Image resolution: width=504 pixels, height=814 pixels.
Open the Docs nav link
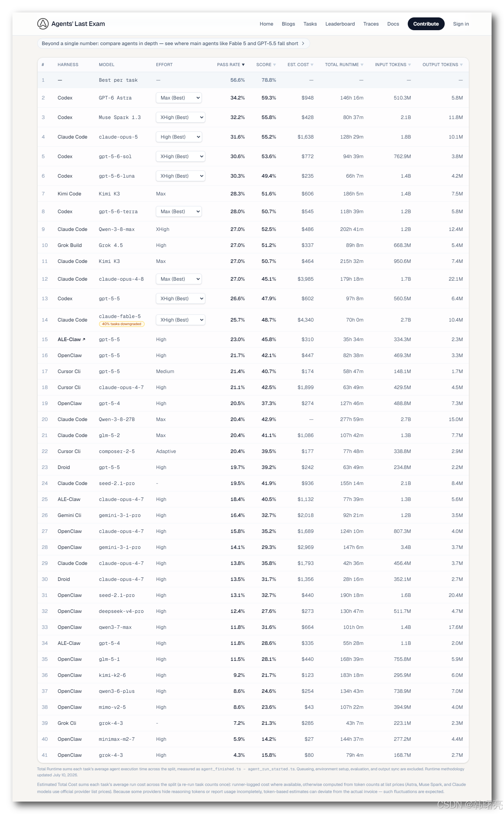click(x=393, y=24)
